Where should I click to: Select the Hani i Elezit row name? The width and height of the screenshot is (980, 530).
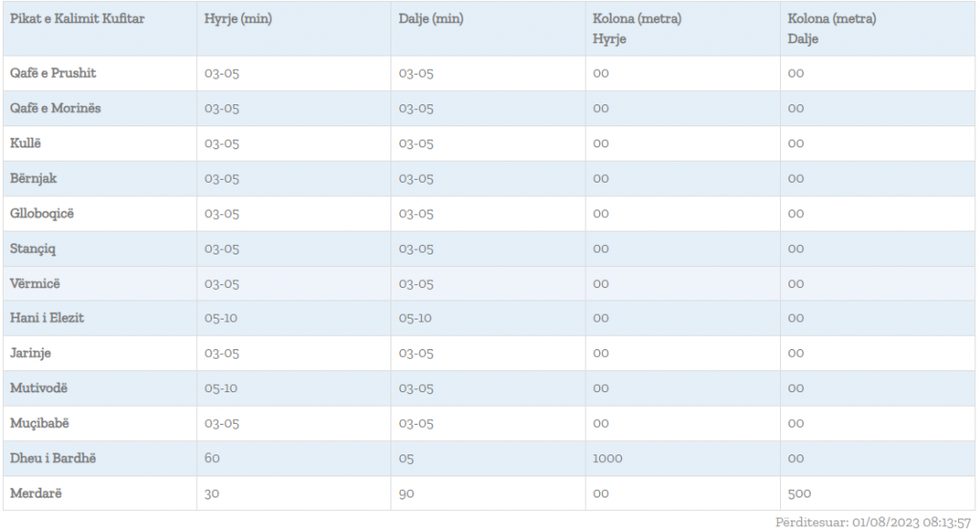(47, 318)
